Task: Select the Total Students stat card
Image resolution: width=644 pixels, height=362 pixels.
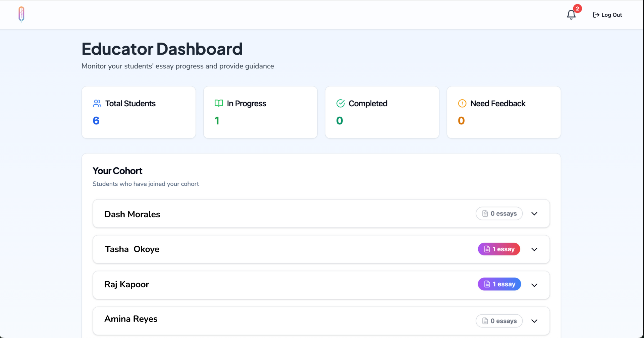Action: pyautogui.click(x=139, y=112)
